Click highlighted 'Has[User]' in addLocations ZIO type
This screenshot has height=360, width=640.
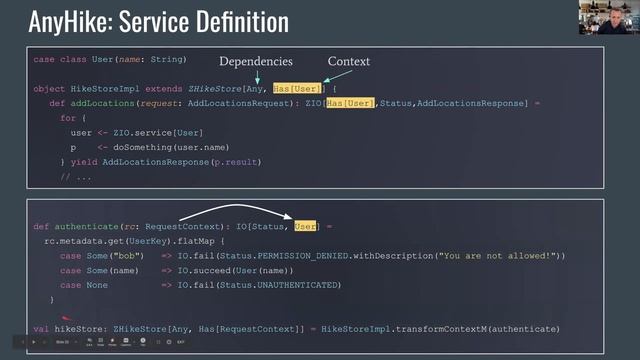[350, 103]
